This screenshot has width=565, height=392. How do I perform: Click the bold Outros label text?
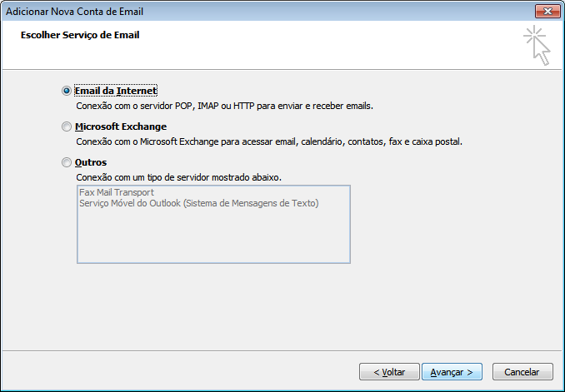coord(91,163)
